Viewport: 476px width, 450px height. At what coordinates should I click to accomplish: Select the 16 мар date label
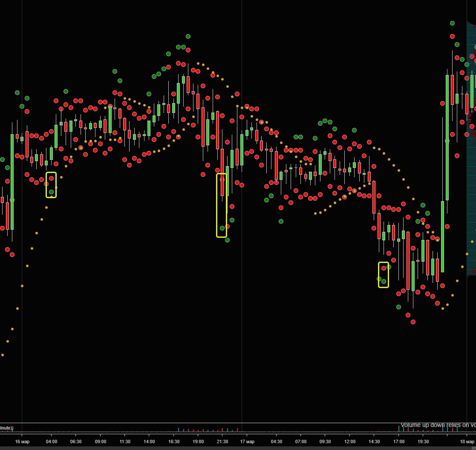tap(22, 441)
